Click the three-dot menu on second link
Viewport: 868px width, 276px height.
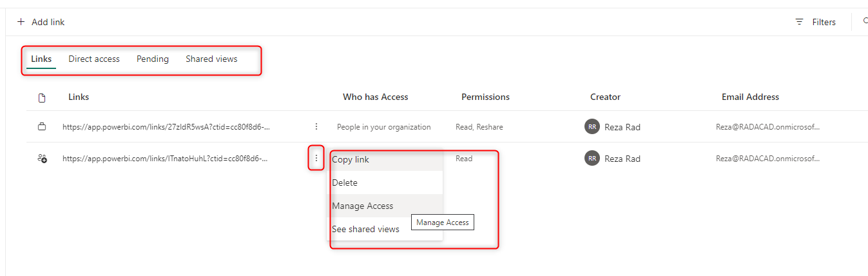pos(316,159)
